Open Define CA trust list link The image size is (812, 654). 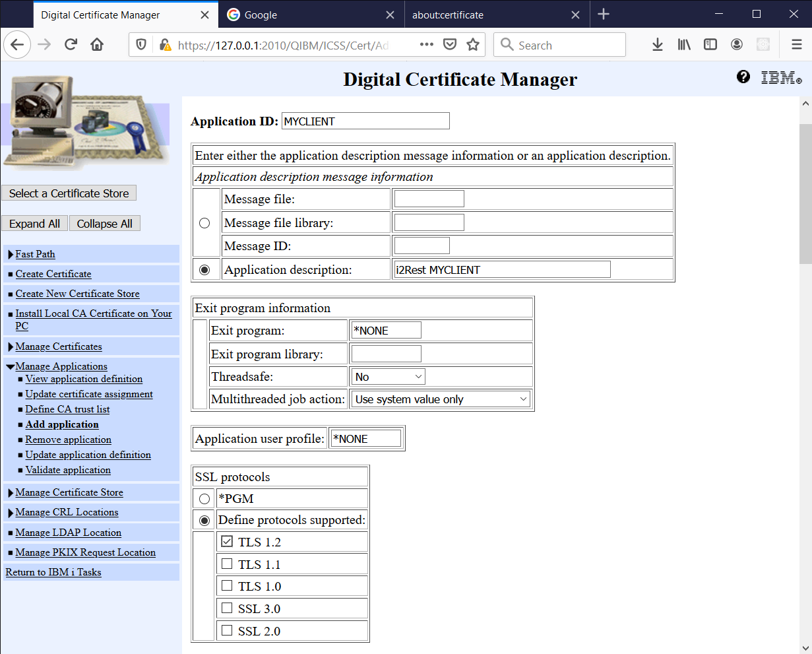pos(67,409)
